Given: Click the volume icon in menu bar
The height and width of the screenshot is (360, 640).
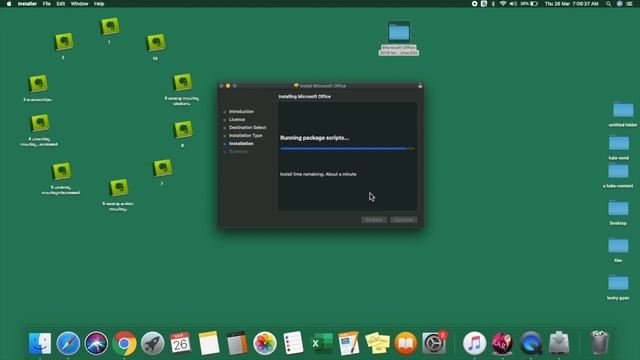Looking at the screenshot, I should coord(513,4).
